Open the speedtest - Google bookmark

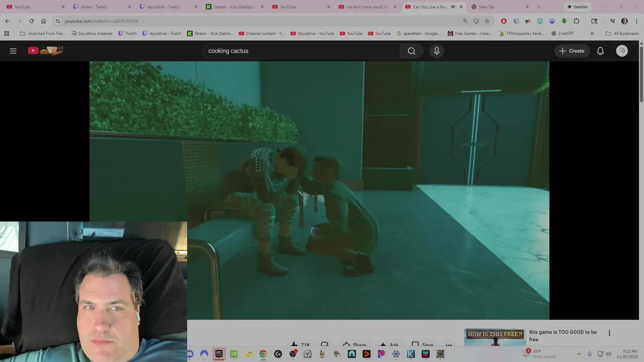tap(418, 34)
